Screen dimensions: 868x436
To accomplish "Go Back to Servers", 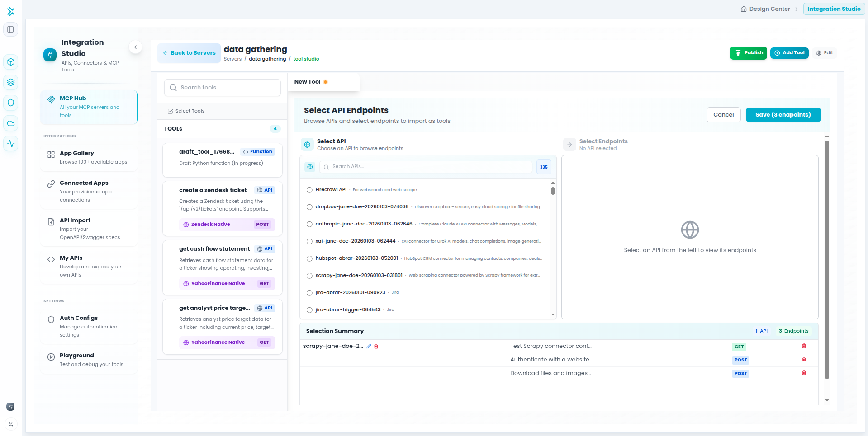I will 189,53.
